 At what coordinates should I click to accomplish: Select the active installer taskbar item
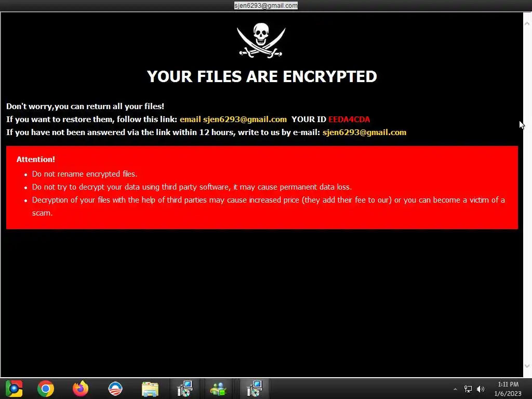click(x=255, y=389)
